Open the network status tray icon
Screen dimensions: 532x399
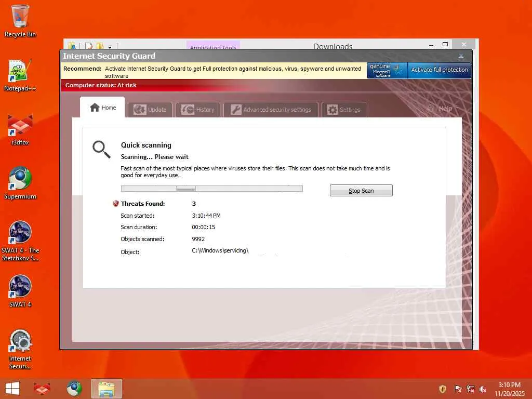pos(470,389)
